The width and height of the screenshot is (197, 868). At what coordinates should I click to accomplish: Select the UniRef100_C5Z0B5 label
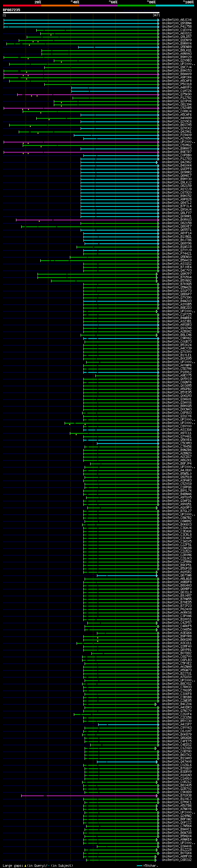[x=177, y=108]
